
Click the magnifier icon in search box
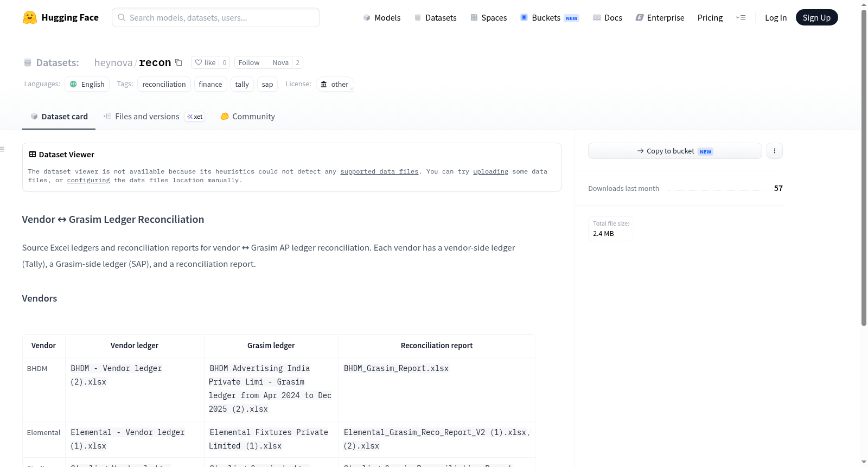point(122,17)
